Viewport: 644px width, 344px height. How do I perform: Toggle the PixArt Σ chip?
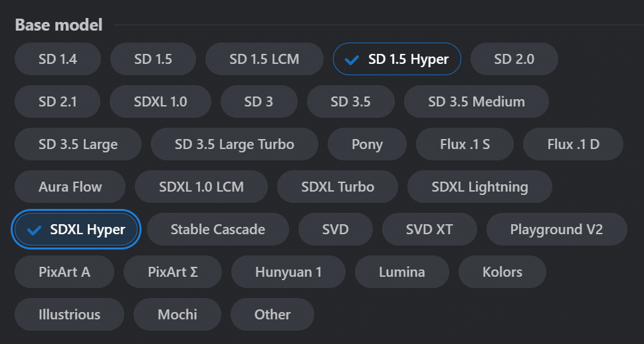click(173, 272)
